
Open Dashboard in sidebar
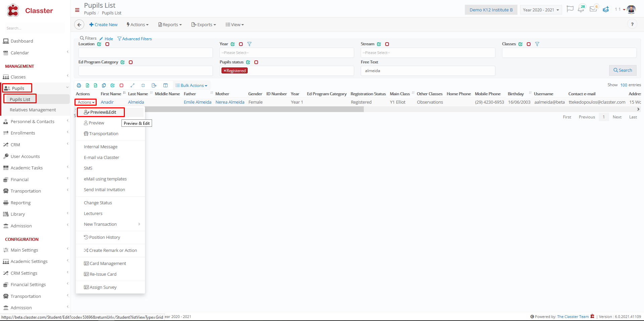(22, 41)
